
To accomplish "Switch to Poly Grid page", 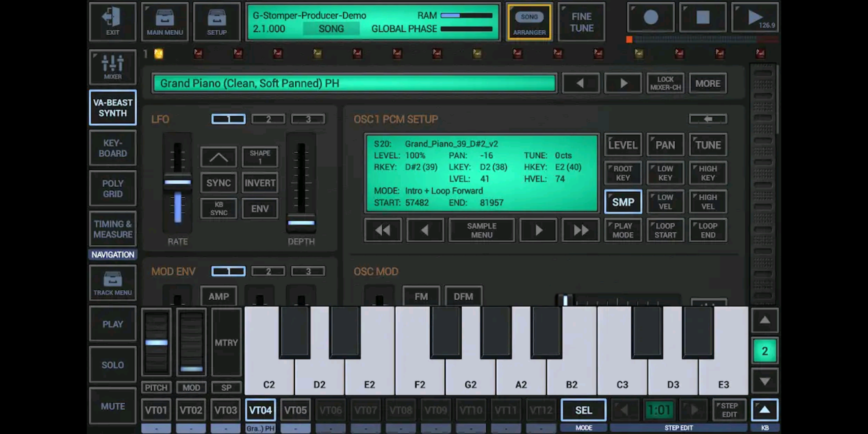I will 113,188.
